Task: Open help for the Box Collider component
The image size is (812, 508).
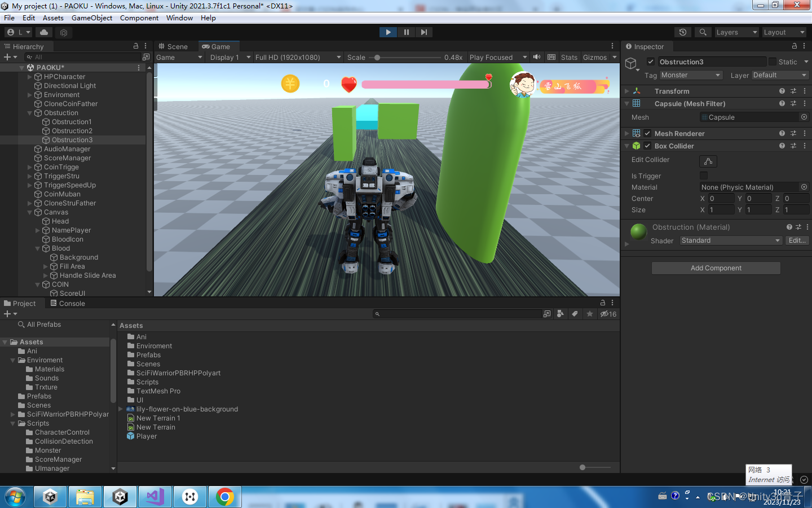Action: [782, 146]
